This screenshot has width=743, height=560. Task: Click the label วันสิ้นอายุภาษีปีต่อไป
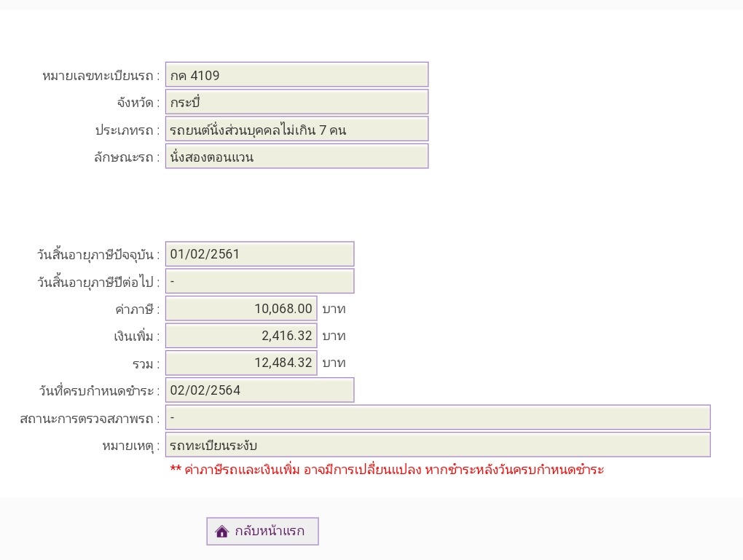point(98,283)
